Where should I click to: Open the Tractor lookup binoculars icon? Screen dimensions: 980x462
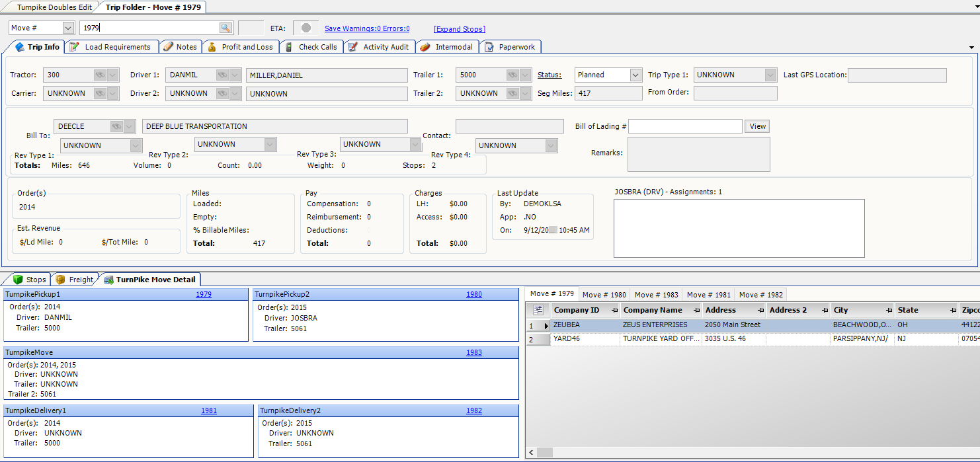pyautogui.click(x=100, y=75)
